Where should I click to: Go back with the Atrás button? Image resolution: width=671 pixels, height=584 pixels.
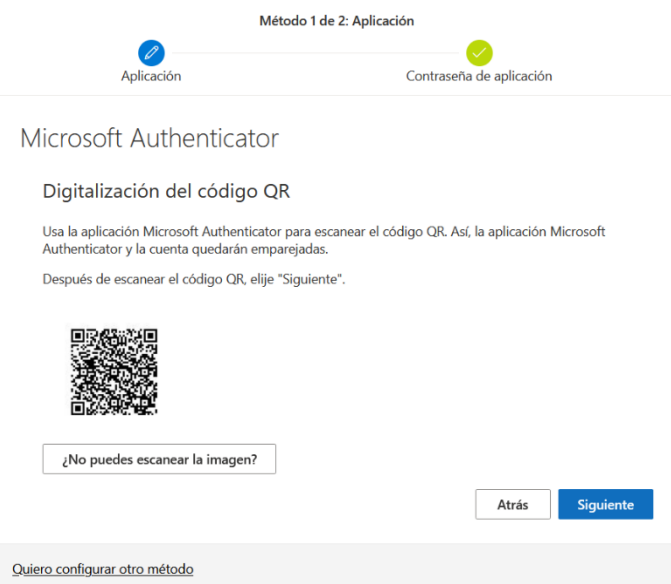click(513, 504)
